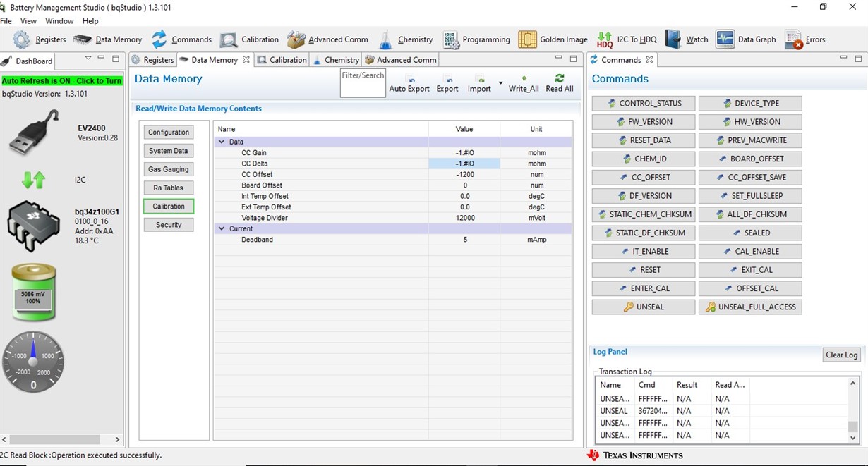Collapse the Current group in the table
This screenshot has width=868, height=466.
pyautogui.click(x=222, y=228)
